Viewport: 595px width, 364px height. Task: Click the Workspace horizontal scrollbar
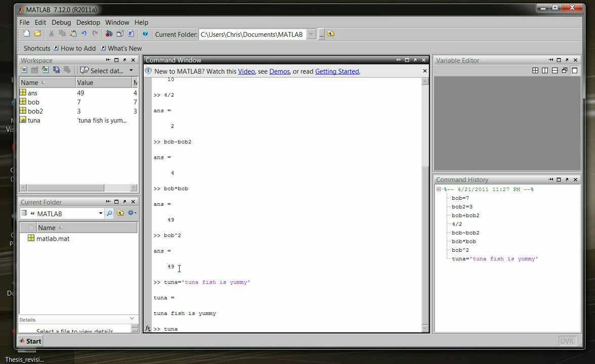coord(78,188)
